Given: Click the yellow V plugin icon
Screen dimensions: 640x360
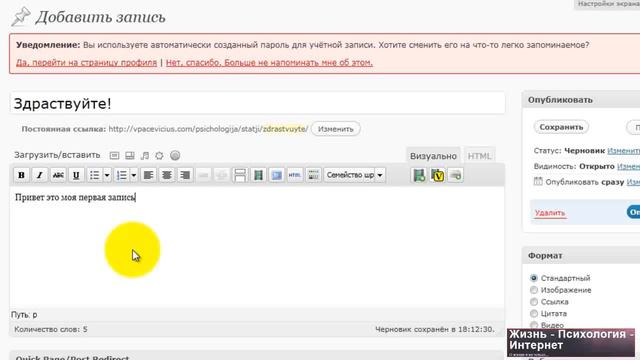Looking at the screenshot, I should (438, 175).
